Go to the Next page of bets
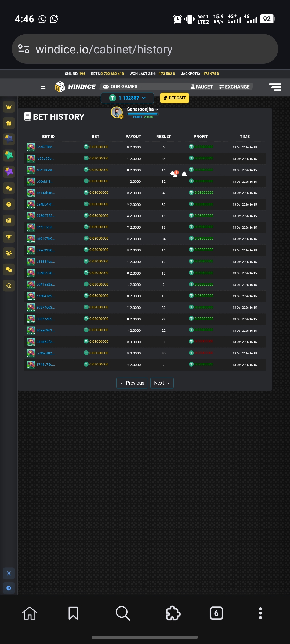The image size is (290, 644). click(x=162, y=383)
